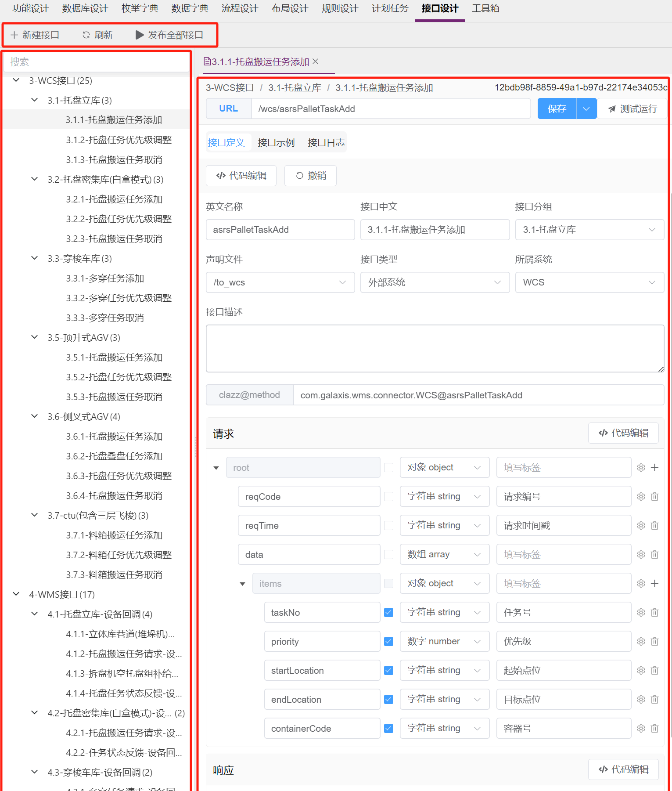Toggle the endLocation required checkbox

click(x=388, y=699)
